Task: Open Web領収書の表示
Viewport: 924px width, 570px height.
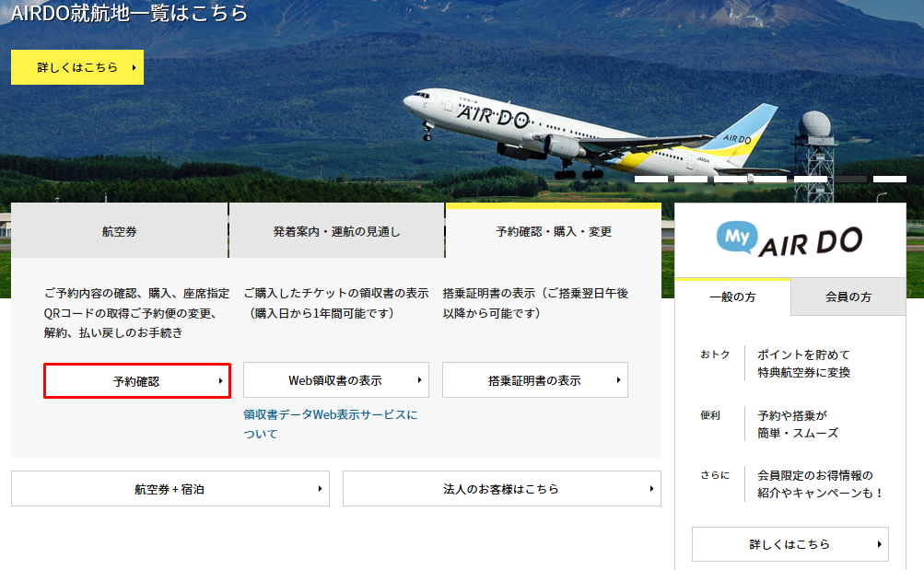Action: 336,380
